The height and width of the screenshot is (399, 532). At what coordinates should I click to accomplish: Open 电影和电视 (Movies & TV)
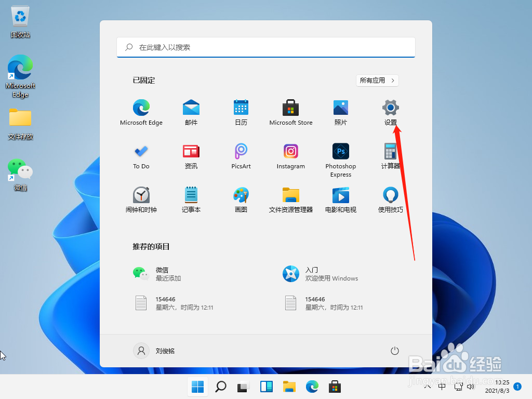click(340, 199)
